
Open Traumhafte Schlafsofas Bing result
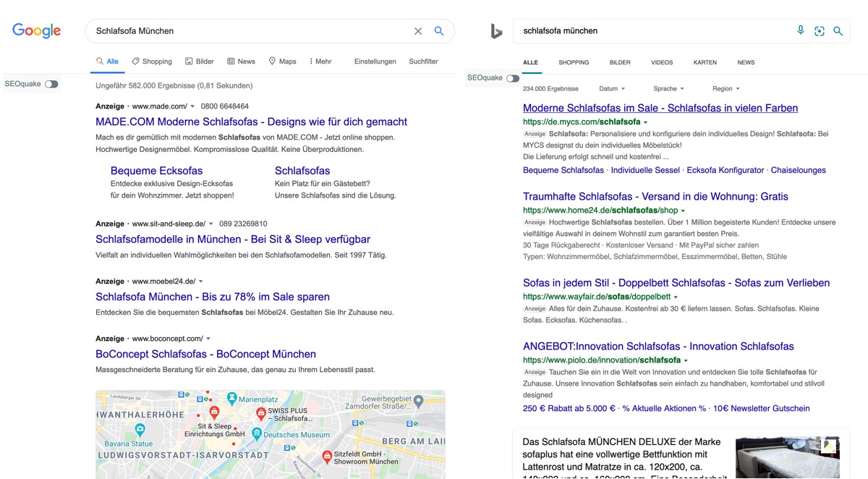click(x=655, y=196)
